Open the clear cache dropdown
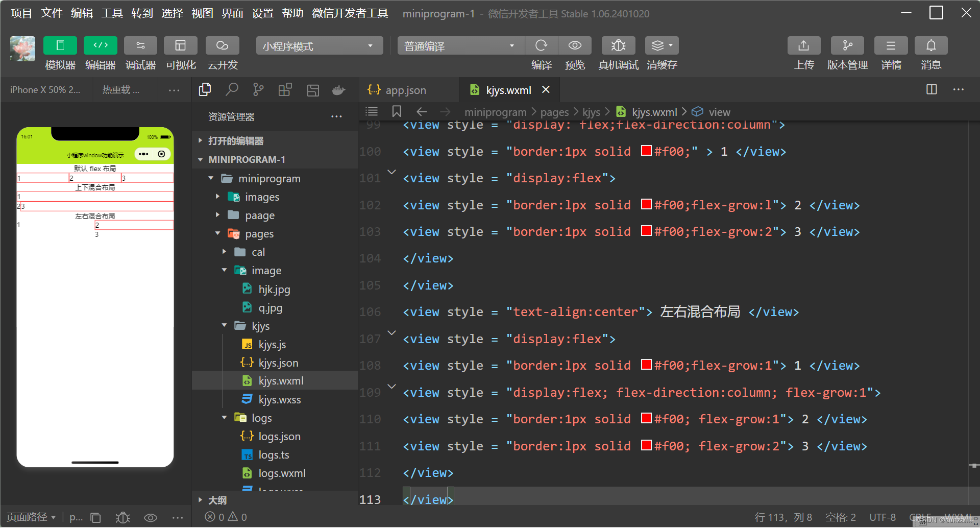Screen dimensions: 980x528 click(661, 45)
